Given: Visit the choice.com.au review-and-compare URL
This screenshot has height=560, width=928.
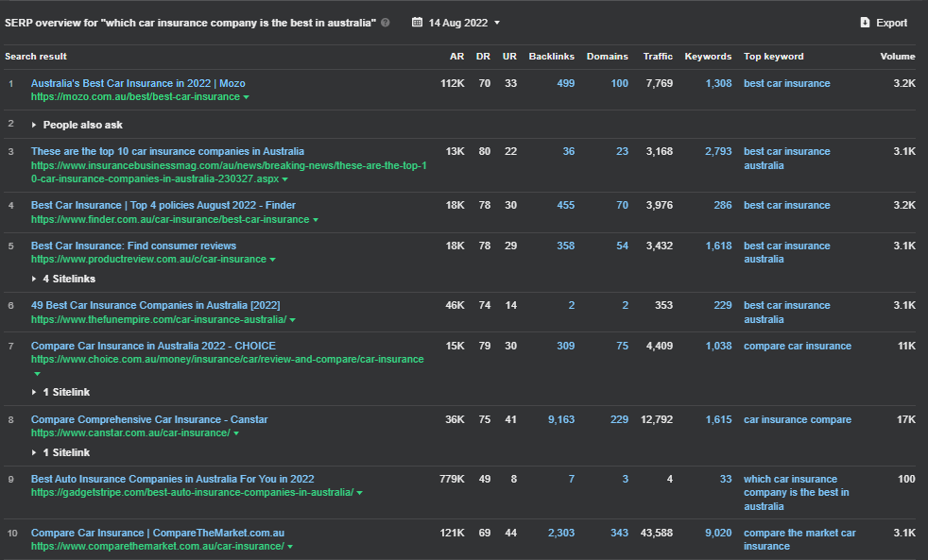Looking at the screenshot, I should [227, 359].
